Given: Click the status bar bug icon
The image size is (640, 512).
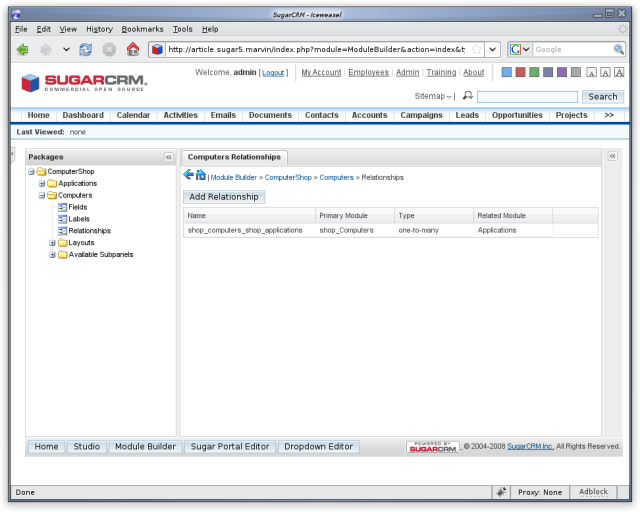Looking at the screenshot, I should 501,492.
